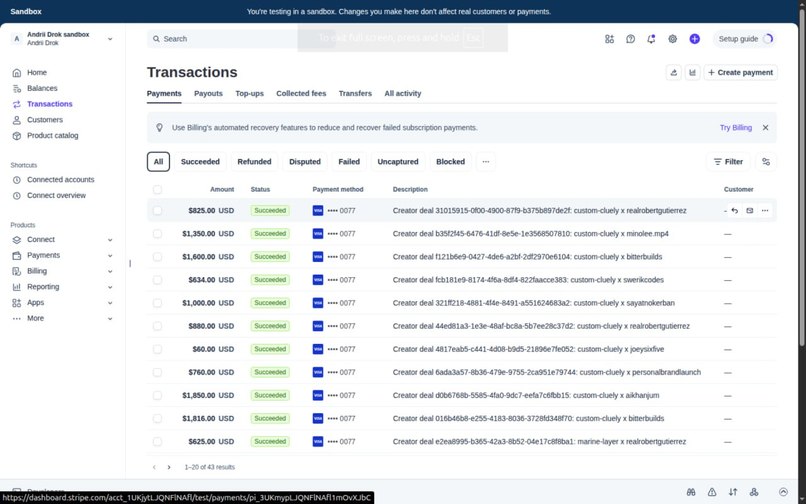806x504 pixels.
Task: Open the three-dot menu on the $825.00 row
Action: click(765, 210)
